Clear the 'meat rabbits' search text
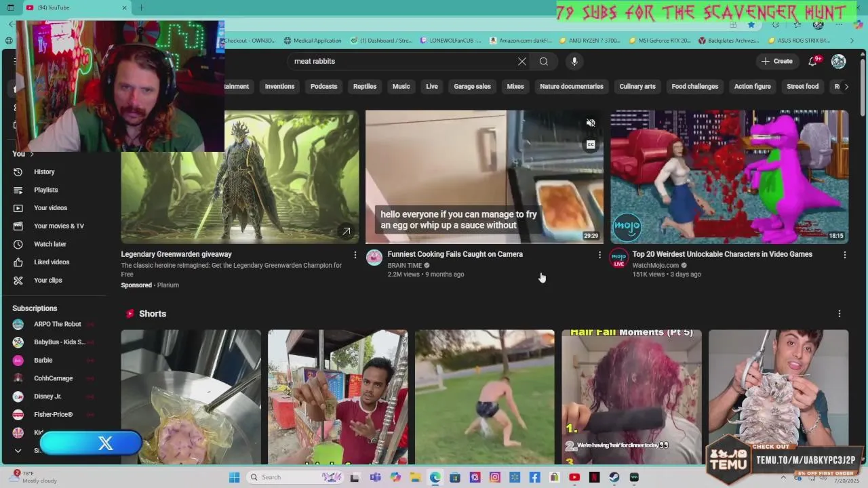The image size is (868, 488). click(521, 61)
